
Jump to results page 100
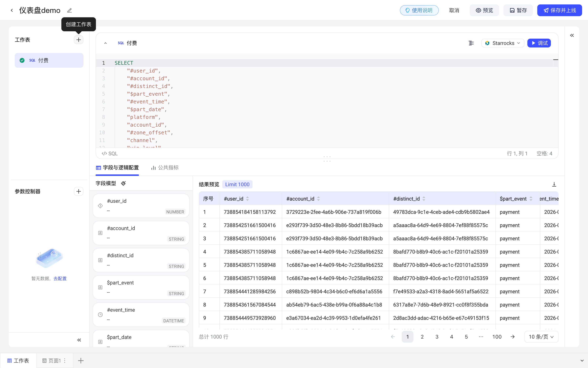coord(497,337)
